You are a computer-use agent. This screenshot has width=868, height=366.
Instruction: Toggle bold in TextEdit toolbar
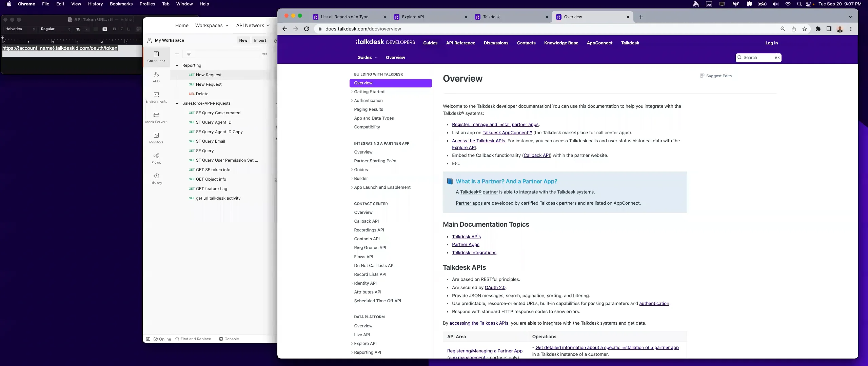[115, 29]
